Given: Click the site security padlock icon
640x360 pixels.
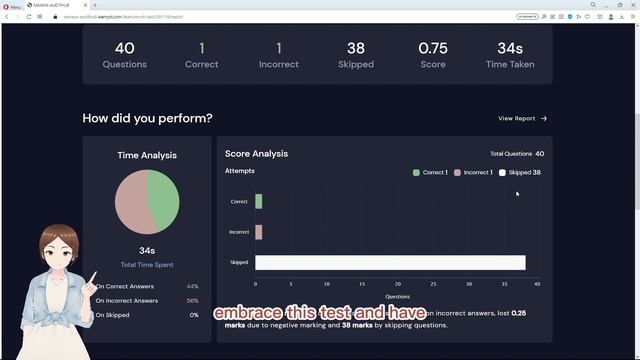Looking at the screenshot, I should [x=55, y=17].
